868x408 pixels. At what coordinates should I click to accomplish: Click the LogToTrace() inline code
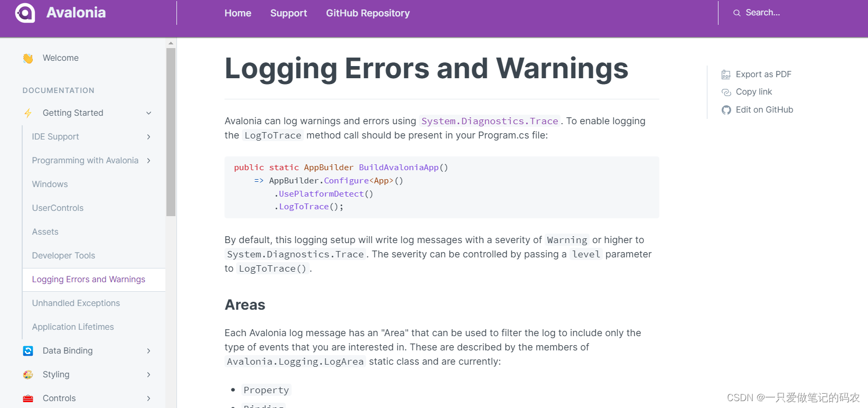273,268
